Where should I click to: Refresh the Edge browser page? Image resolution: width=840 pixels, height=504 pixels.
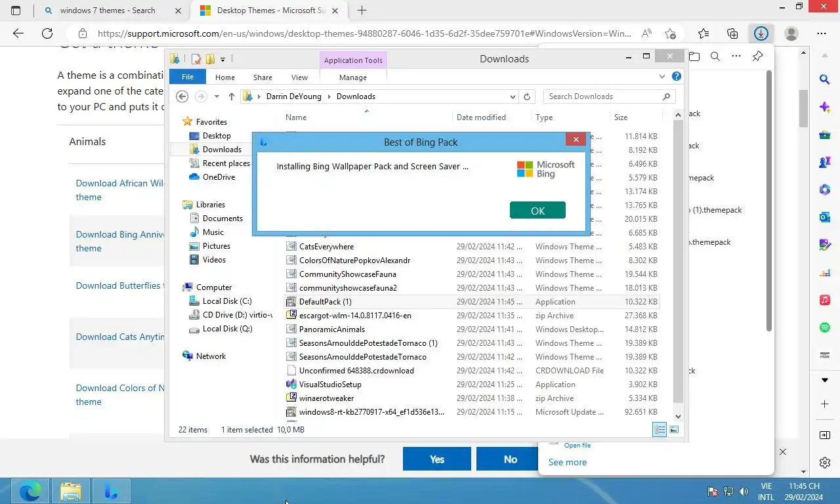[47, 33]
